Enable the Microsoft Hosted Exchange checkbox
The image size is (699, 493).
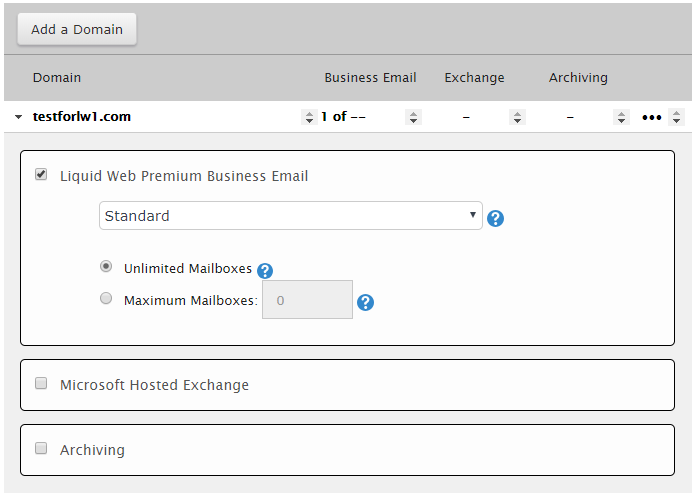(x=41, y=383)
